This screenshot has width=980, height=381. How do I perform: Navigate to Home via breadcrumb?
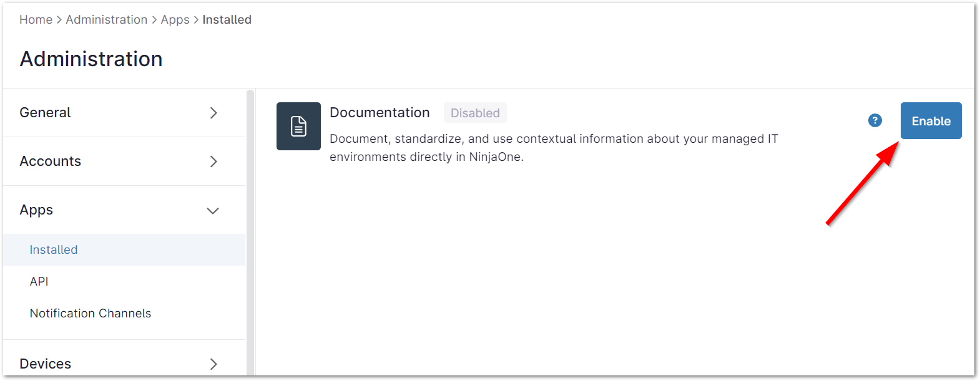tap(36, 19)
